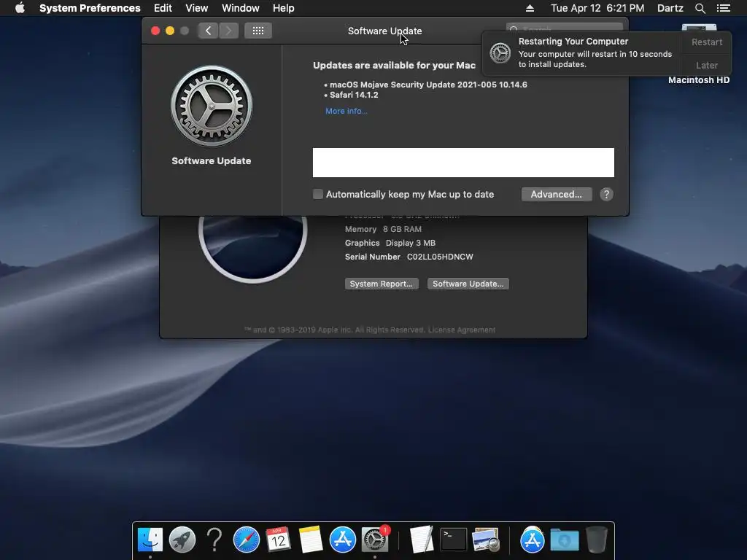Open the Notification Center icon
Screen dimensions: 747x560
pyautogui.click(x=724, y=8)
